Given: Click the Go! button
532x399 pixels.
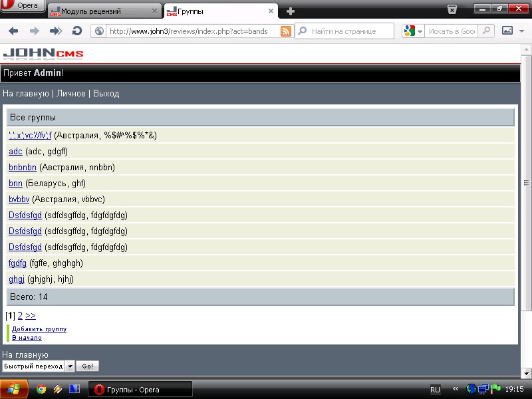Looking at the screenshot, I should pos(87,366).
